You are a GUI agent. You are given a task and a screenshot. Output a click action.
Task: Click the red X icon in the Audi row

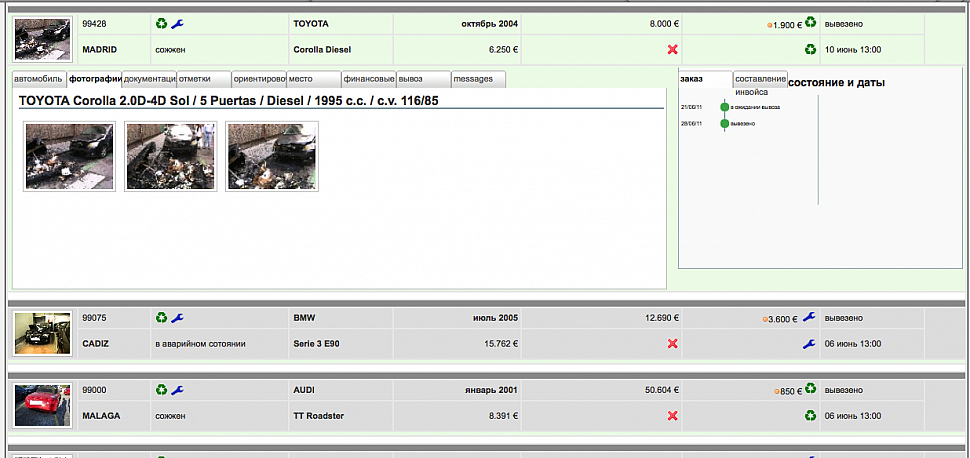672,416
